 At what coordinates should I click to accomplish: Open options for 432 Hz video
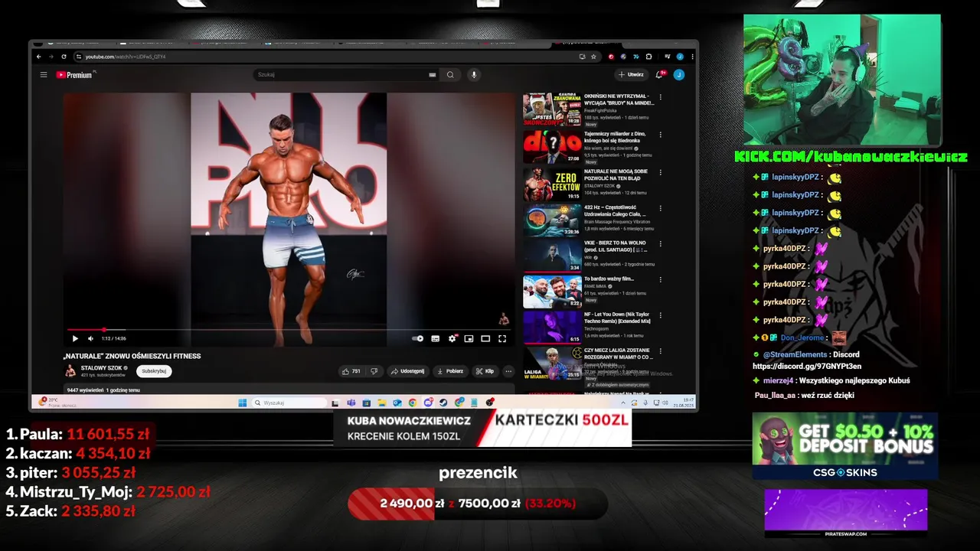[661, 208]
